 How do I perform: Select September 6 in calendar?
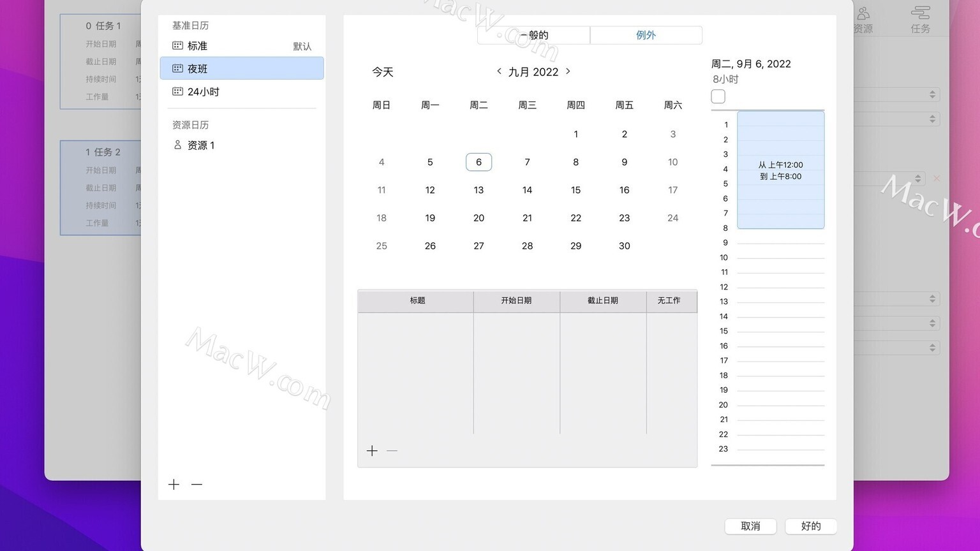click(479, 162)
